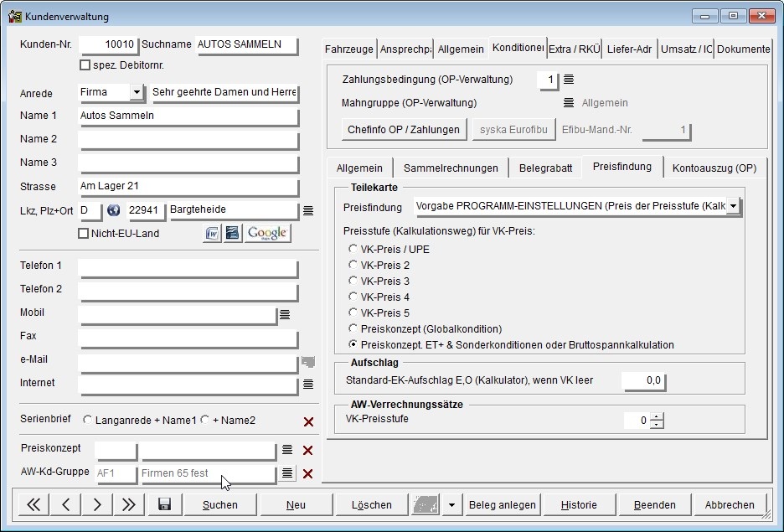Open the AW-Kd-Gruppe selection list icon
The height and width of the screenshot is (532, 784).
point(287,473)
